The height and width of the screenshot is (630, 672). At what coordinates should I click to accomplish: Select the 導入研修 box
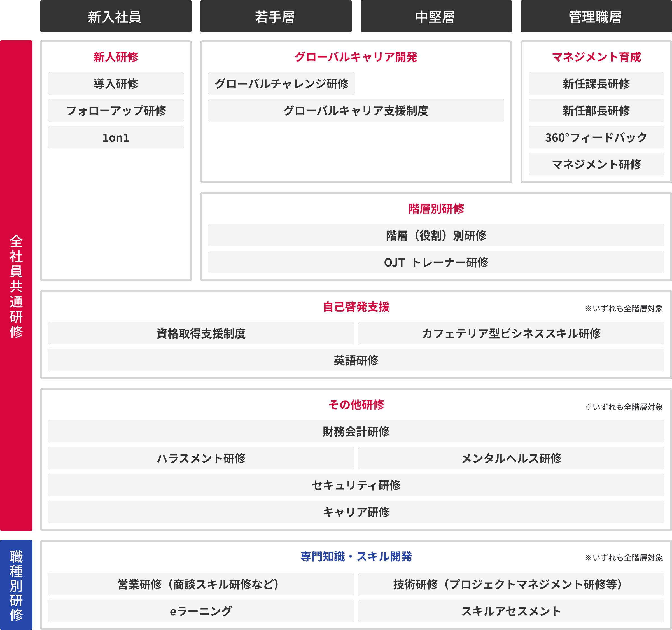coord(116,83)
